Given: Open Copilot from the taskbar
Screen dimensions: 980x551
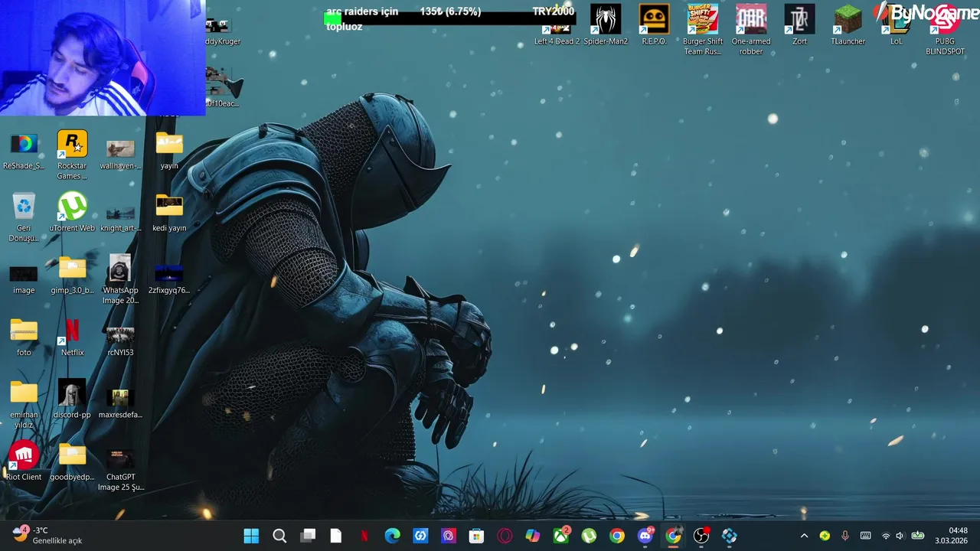Looking at the screenshot, I should [533, 536].
